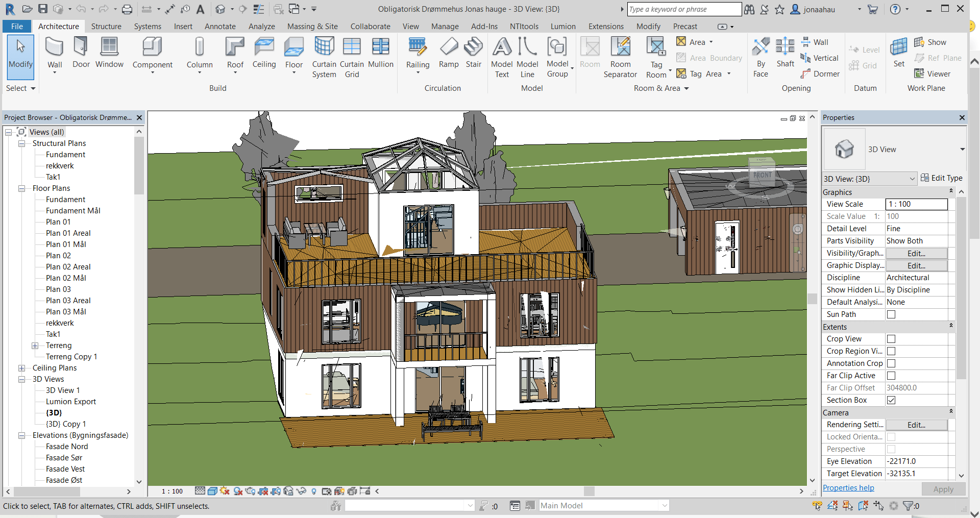Enable the Crop View checkbox
Viewport: 980px width, 518px height.
click(891, 339)
